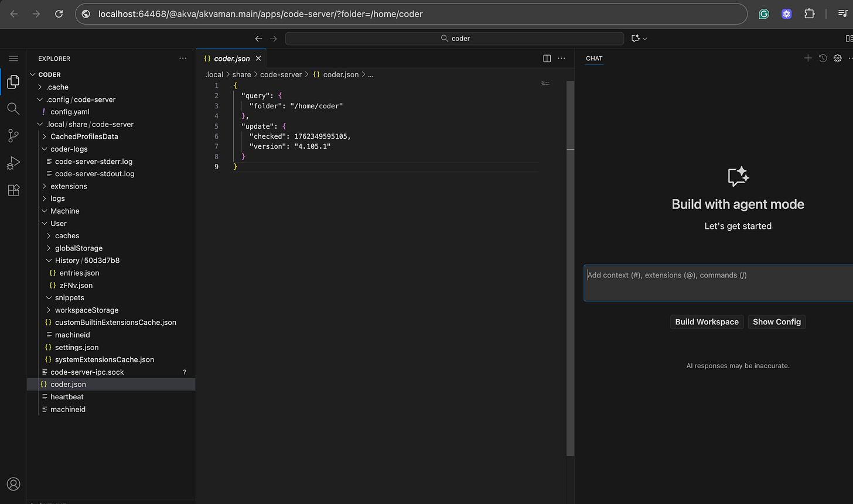Screen dimensions: 853x504
Task: Start a new chat with plus icon
Action: pos(808,58)
